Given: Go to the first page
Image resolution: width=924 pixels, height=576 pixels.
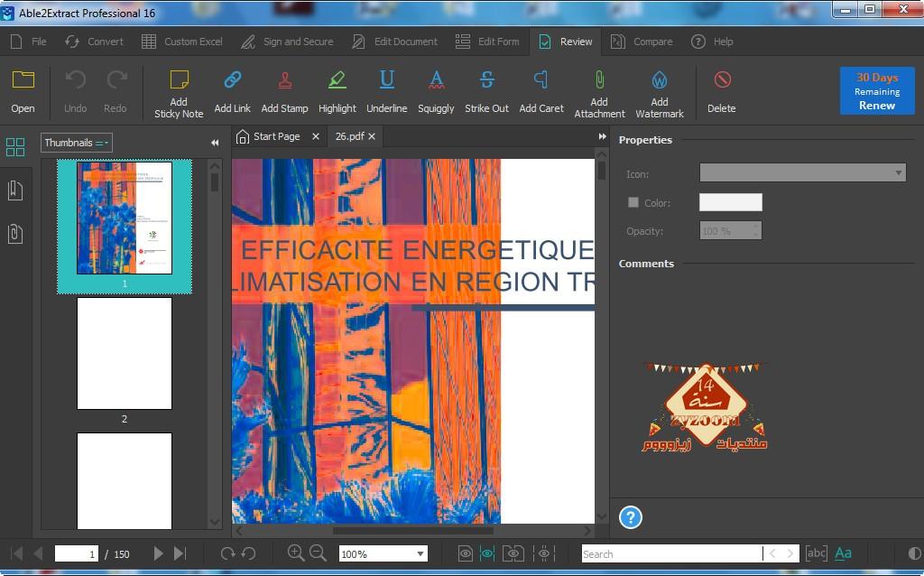Looking at the screenshot, I should pyautogui.click(x=17, y=553).
